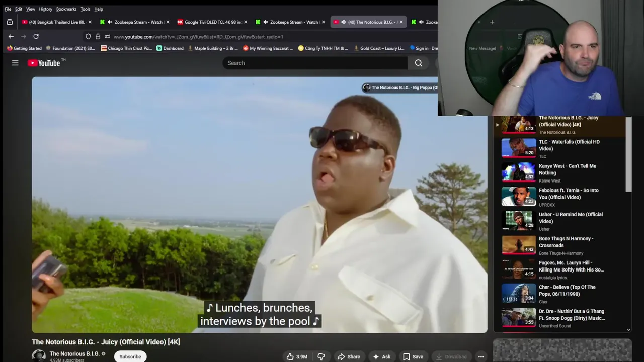Mute the Notorious B.I.G. tab audio icon
The height and width of the screenshot is (362, 644).
pyautogui.click(x=343, y=22)
